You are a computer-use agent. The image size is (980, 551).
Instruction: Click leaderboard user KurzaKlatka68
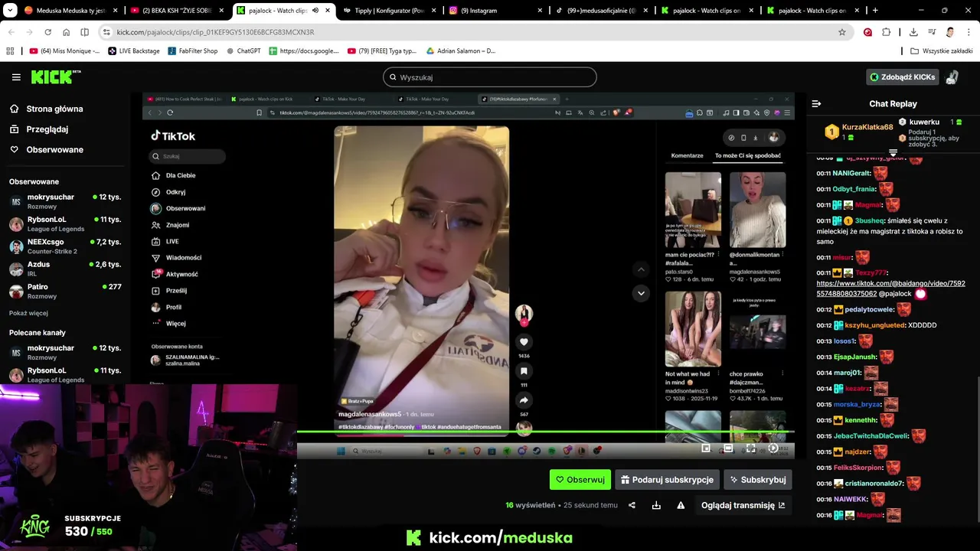click(x=867, y=127)
